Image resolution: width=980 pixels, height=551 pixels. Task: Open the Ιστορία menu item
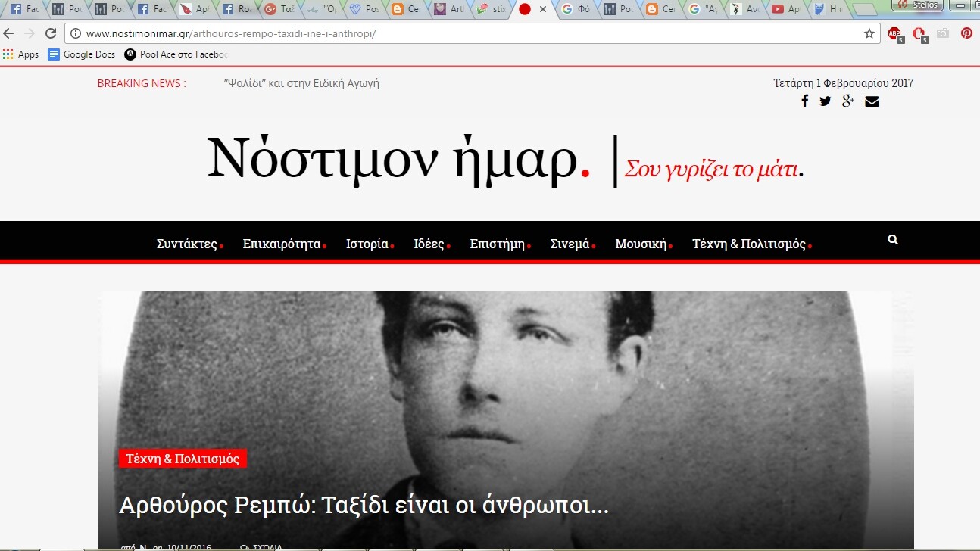[370, 244]
